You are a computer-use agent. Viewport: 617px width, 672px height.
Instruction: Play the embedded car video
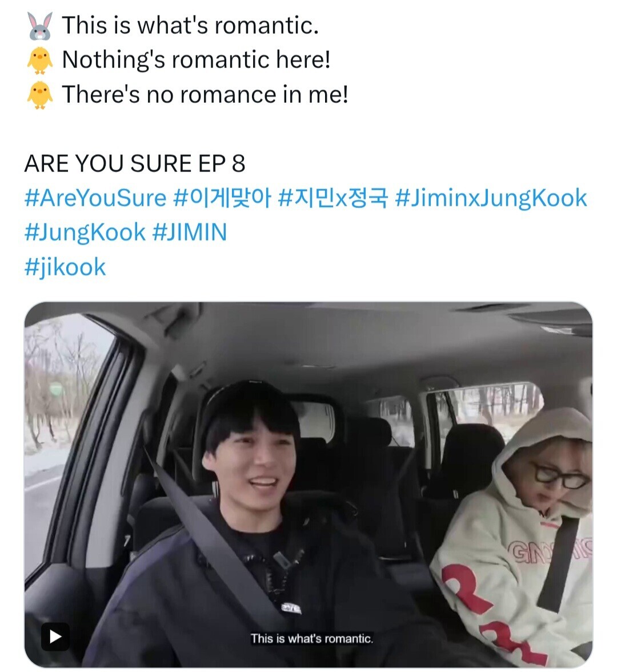(x=55, y=637)
